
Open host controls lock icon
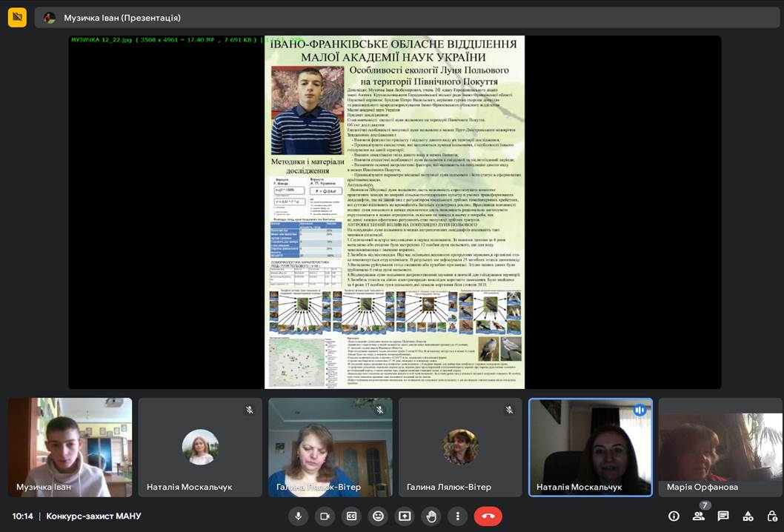[x=771, y=516]
